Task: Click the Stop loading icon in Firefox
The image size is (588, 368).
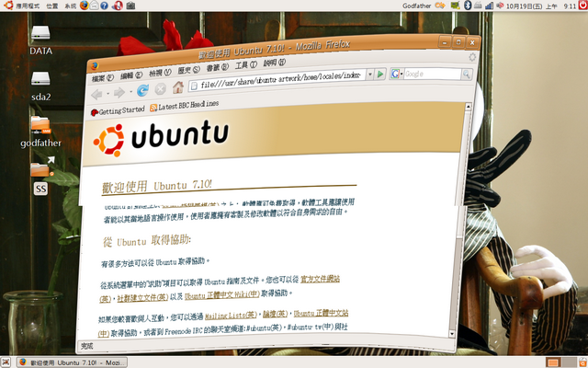Action: pos(161,89)
